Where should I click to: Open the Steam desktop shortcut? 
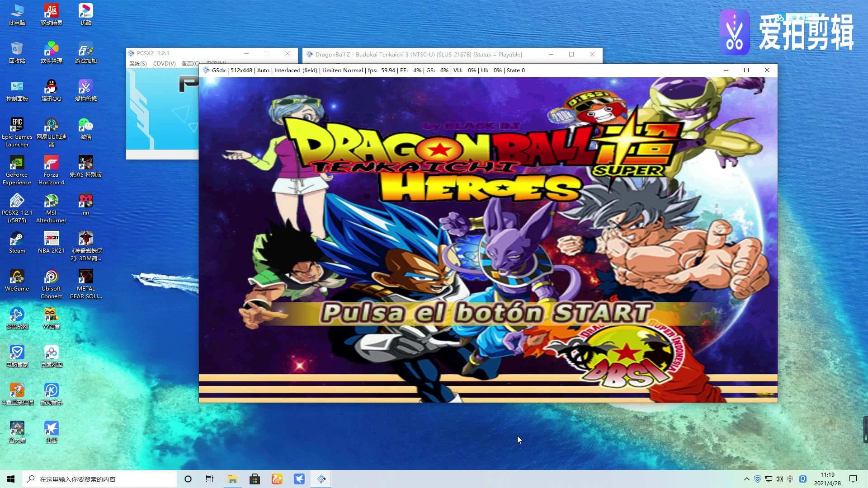tap(17, 242)
